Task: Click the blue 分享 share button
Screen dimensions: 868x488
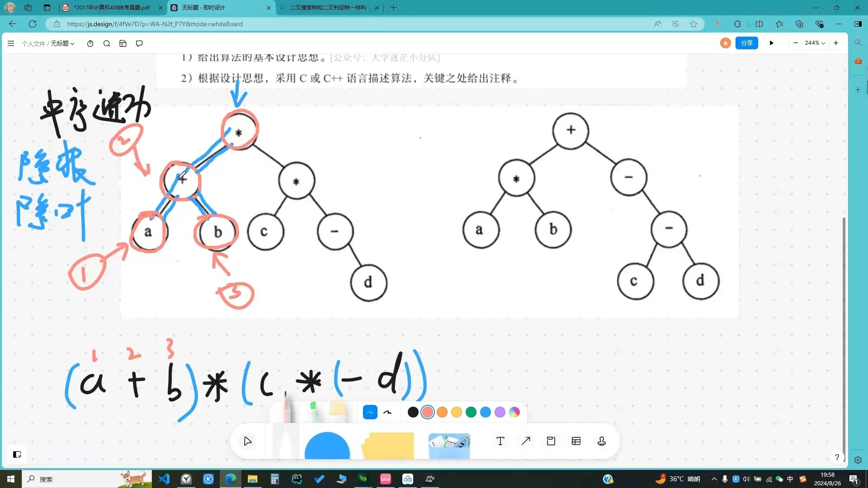Action: (746, 43)
